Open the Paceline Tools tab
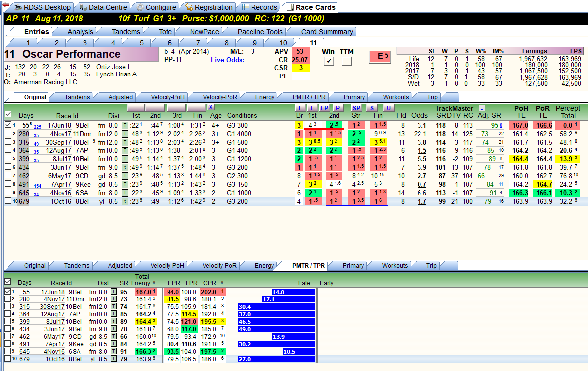 (260, 32)
